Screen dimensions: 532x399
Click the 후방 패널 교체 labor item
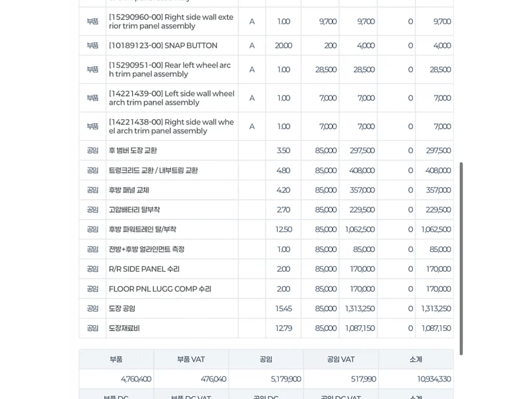coord(266,190)
